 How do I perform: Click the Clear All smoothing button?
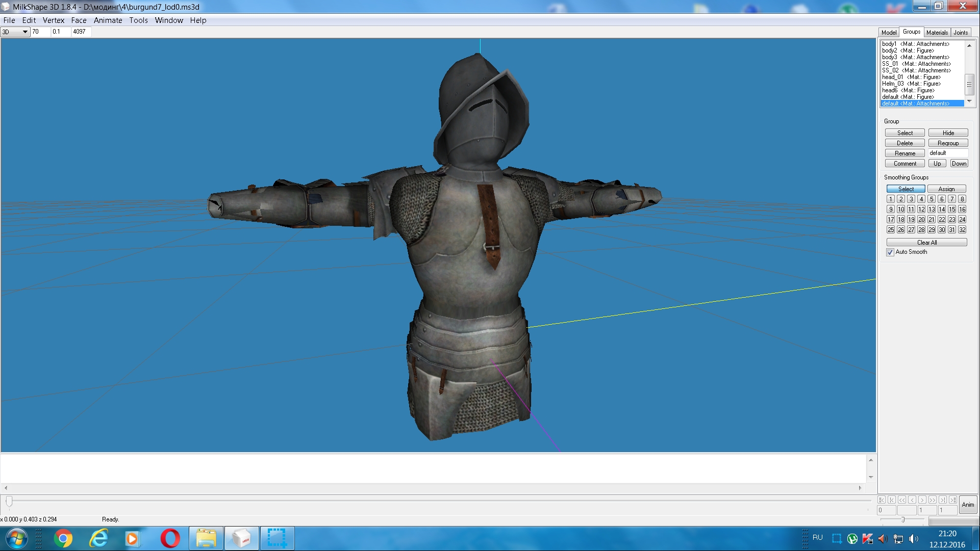point(926,243)
